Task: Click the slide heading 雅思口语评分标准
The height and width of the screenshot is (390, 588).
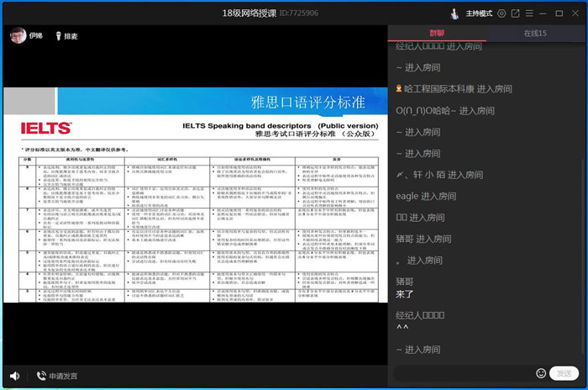Action: [308, 102]
